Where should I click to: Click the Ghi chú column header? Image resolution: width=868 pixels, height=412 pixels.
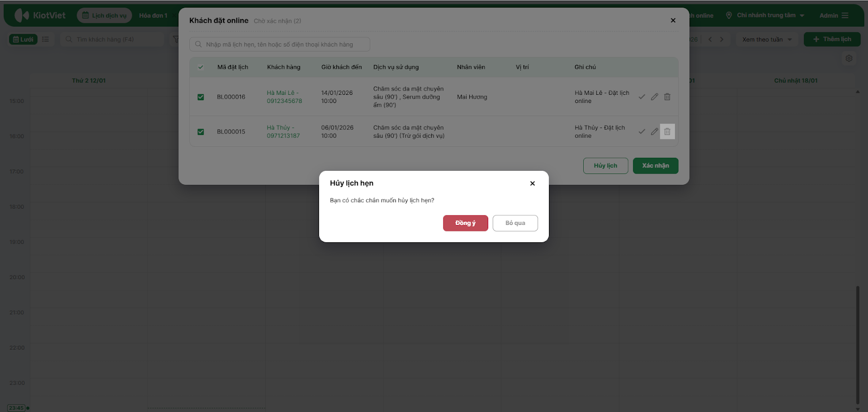click(x=585, y=67)
